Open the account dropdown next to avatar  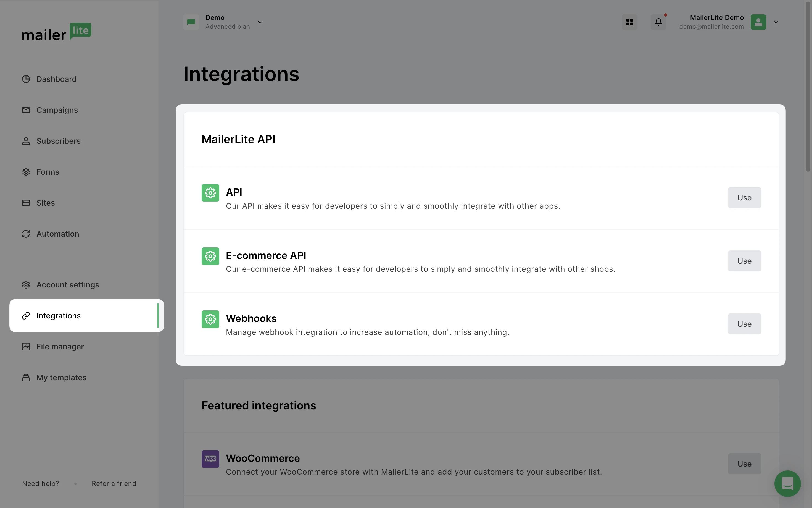(x=776, y=22)
